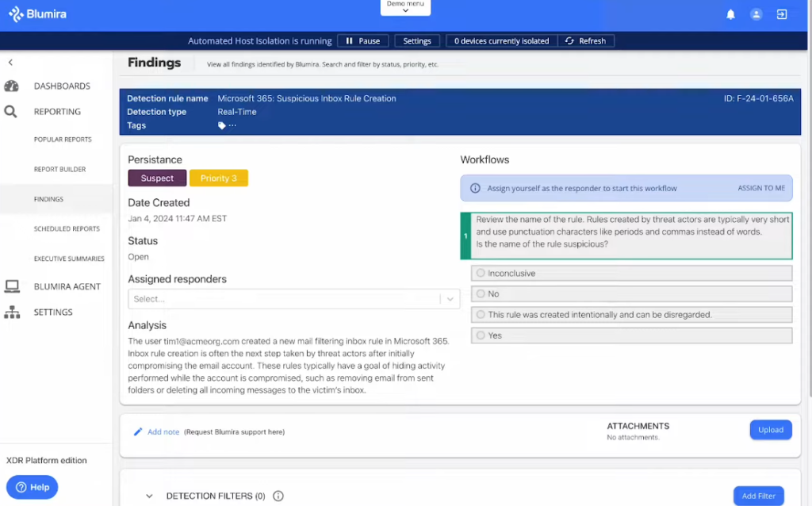This screenshot has width=812, height=506.
Task: Open Findings in sidebar
Action: [x=48, y=199]
